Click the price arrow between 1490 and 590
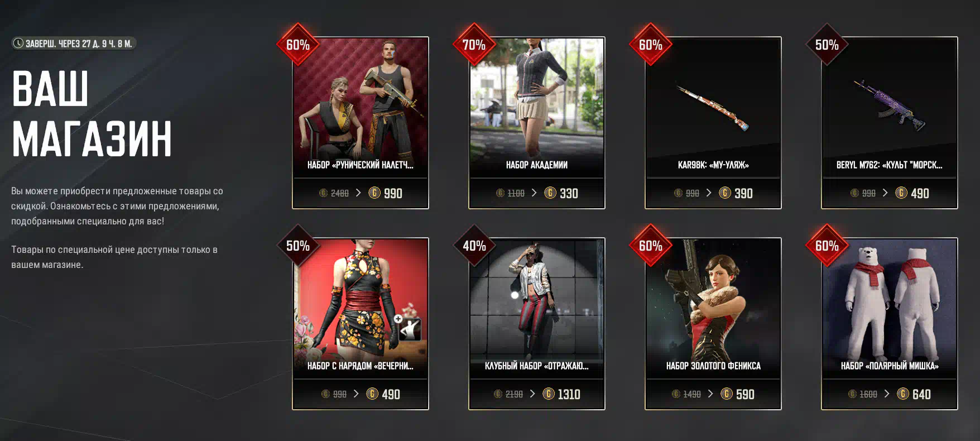The height and width of the screenshot is (441, 980). (x=710, y=394)
